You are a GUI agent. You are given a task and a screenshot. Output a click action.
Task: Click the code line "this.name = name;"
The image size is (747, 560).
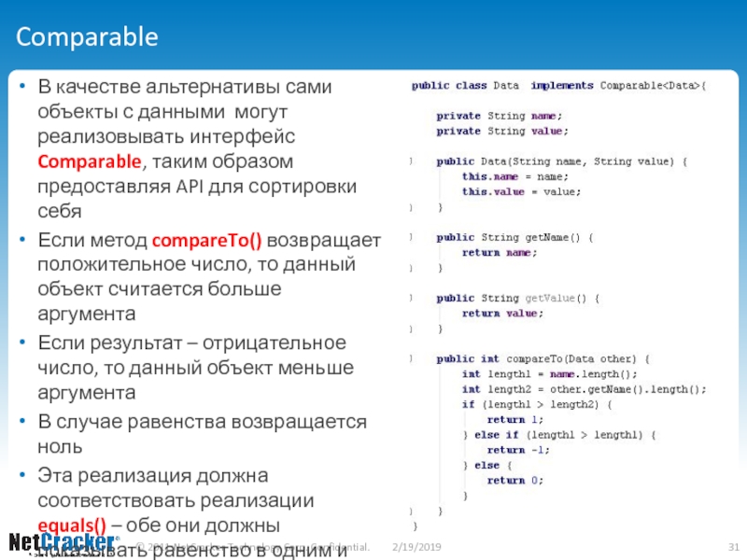515,176
